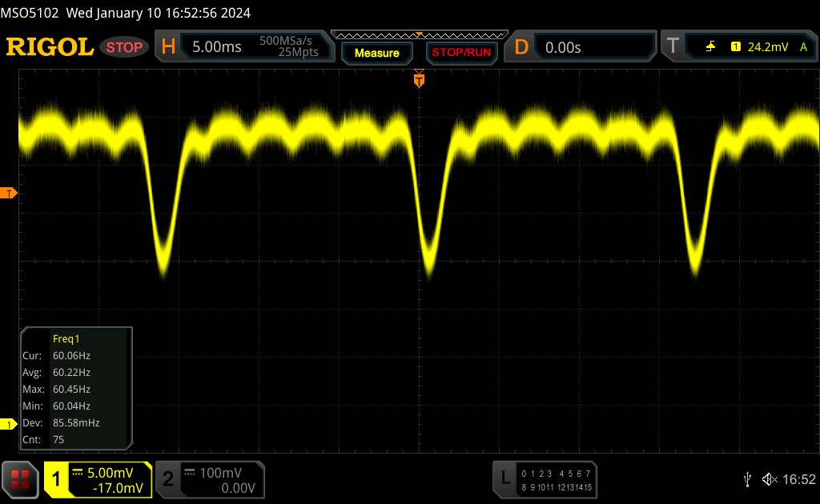Toggle channel 1 with the 5.00mV label
The width and height of the screenshot is (820, 504).
[x=98, y=478]
